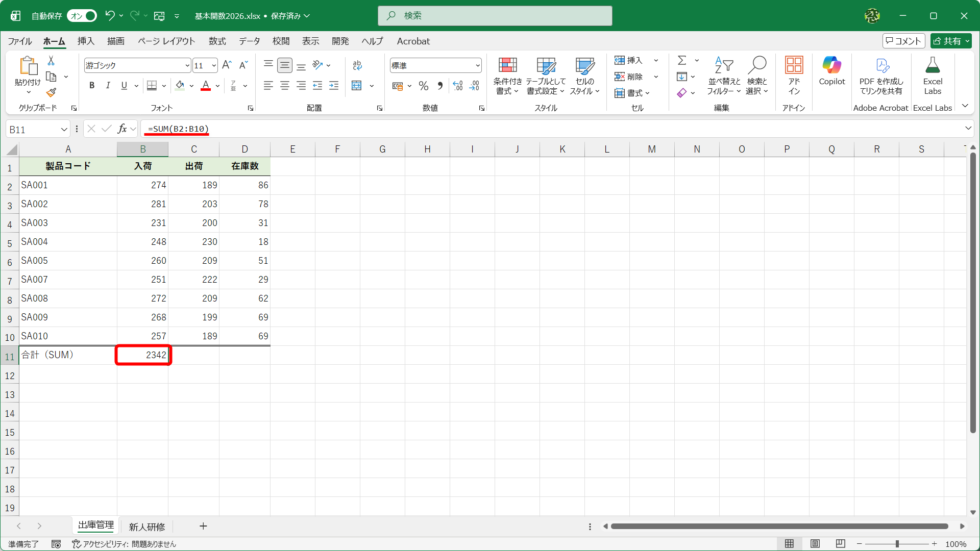Open the number format dropdown
The image size is (980, 551).
[x=478, y=65]
